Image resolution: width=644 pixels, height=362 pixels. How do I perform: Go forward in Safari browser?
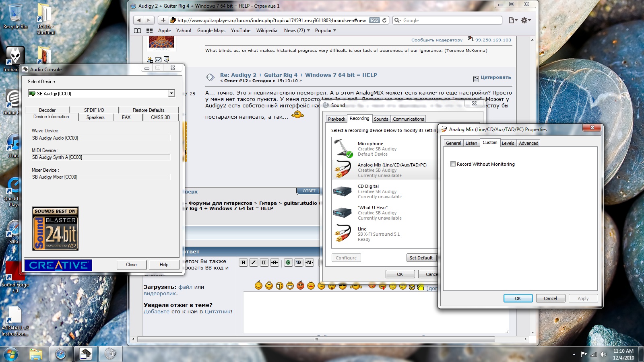pos(149,20)
